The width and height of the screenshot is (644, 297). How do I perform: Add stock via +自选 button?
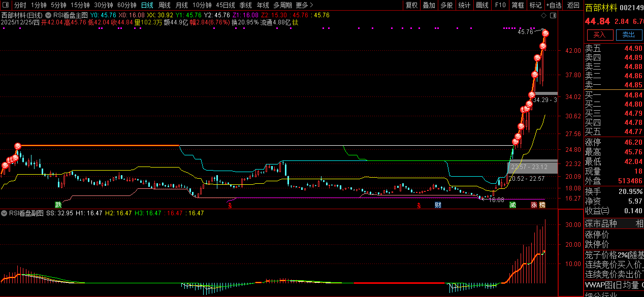click(554, 5)
